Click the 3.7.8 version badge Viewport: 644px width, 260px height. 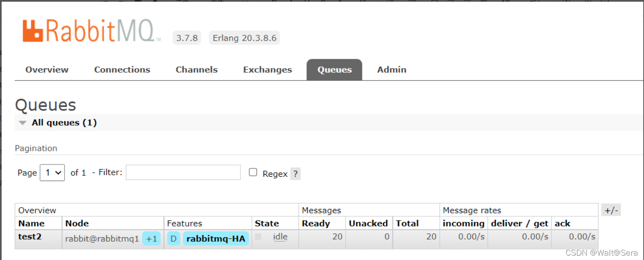pos(187,38)
